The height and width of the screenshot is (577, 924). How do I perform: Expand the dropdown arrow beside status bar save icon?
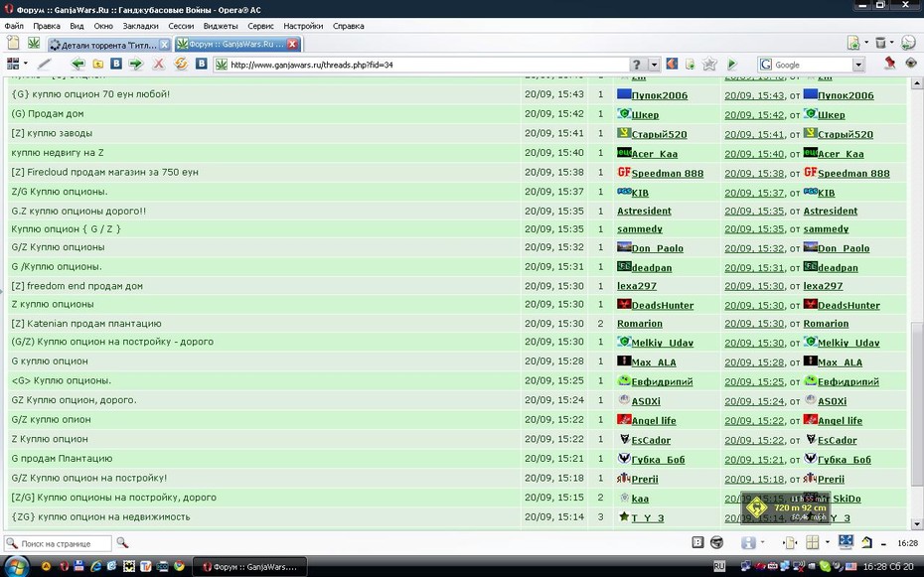tap(762, 543)
